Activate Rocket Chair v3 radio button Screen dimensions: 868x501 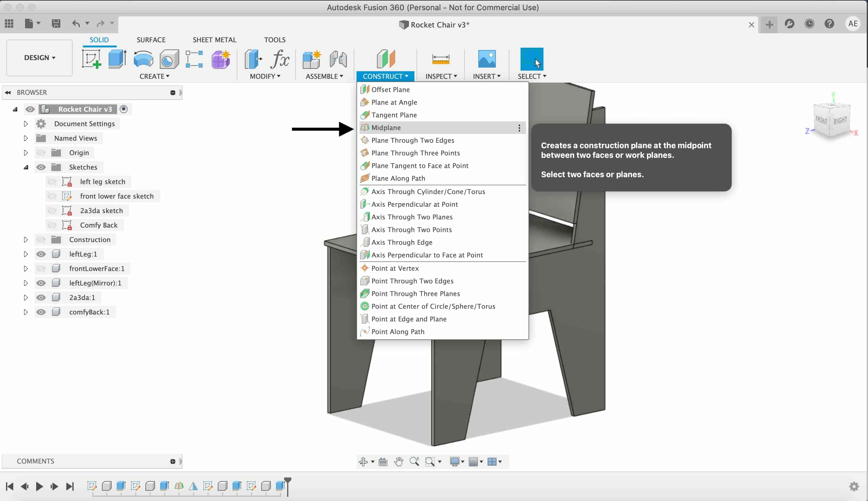(123, 109)
